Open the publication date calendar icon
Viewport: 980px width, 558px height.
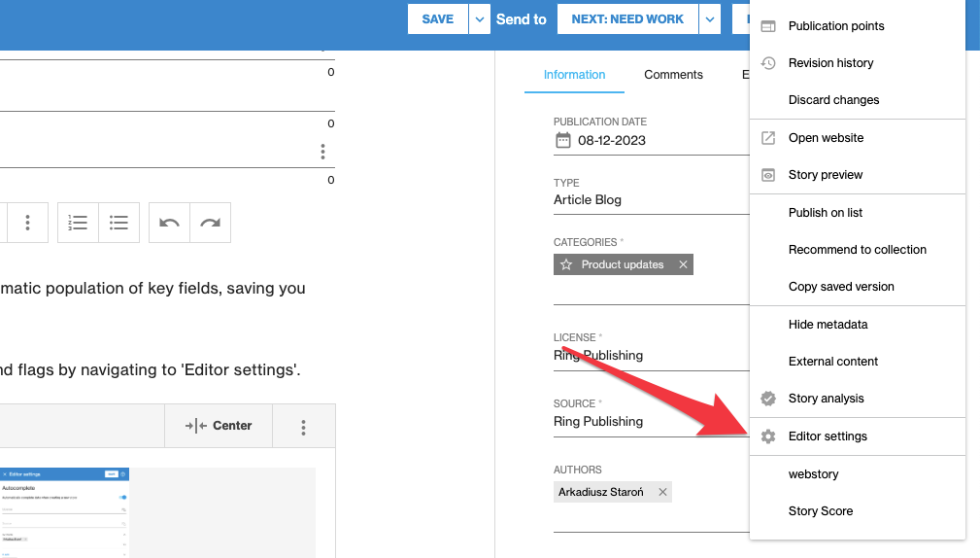coord(562,140)
